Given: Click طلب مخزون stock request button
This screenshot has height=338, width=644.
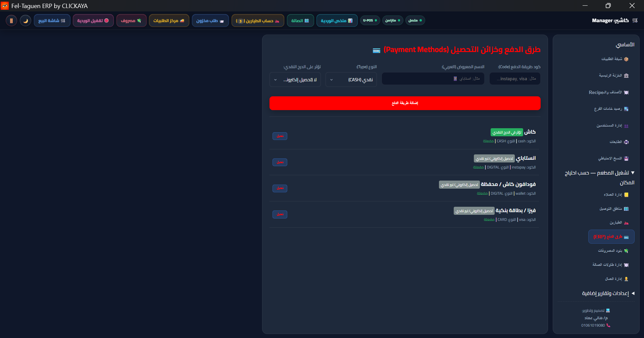Looking at the screenshot, I should [x=210, y=20].
